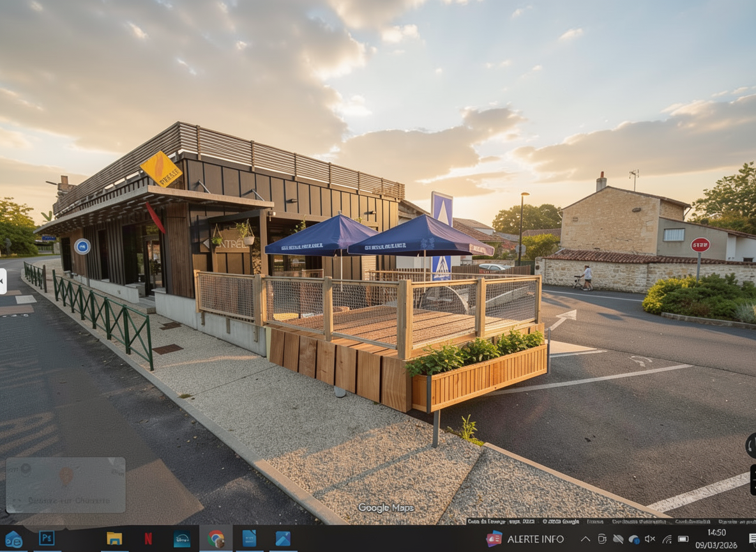Switch to the Chrome browser window
Viewport: 756px width, 552px height.
click(216, 539)
